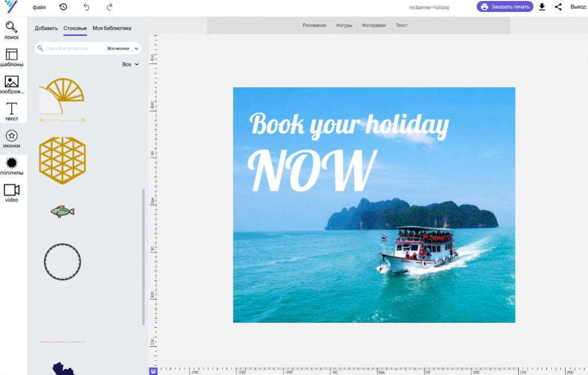Select the golden hexagon lattice icon
Viewport: 588px width, 375px height.
tap(62, 161)
